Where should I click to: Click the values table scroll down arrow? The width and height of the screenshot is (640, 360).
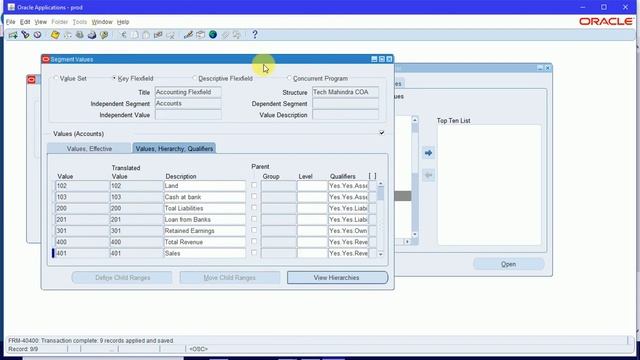380,254
